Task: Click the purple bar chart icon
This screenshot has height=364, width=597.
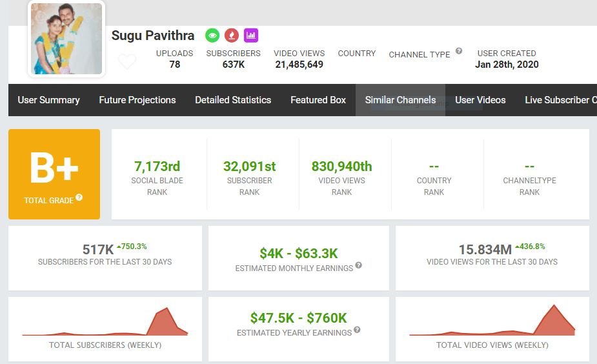Action: point(251,35)
